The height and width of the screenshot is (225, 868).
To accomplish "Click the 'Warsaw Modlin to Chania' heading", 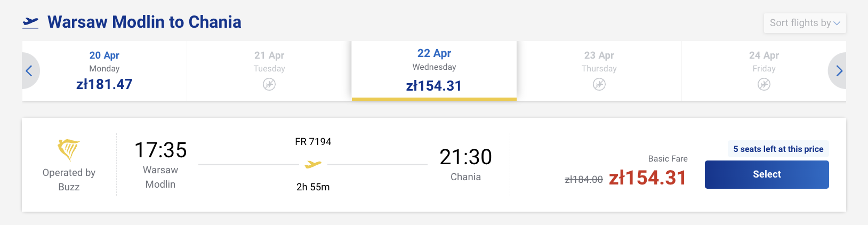I will coord(144,22).
